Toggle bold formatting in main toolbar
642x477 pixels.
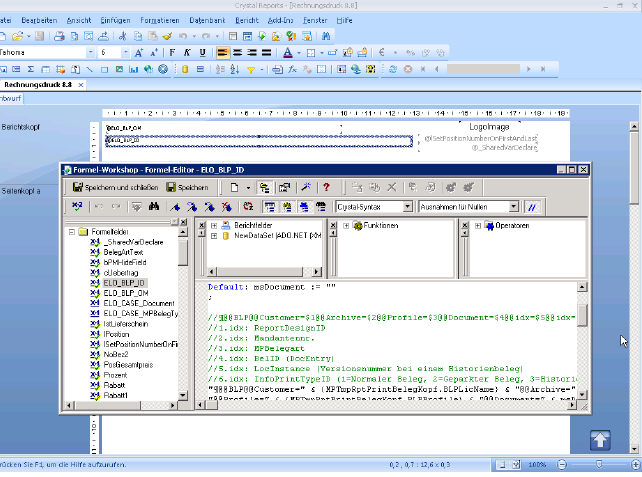coord(172,52)
